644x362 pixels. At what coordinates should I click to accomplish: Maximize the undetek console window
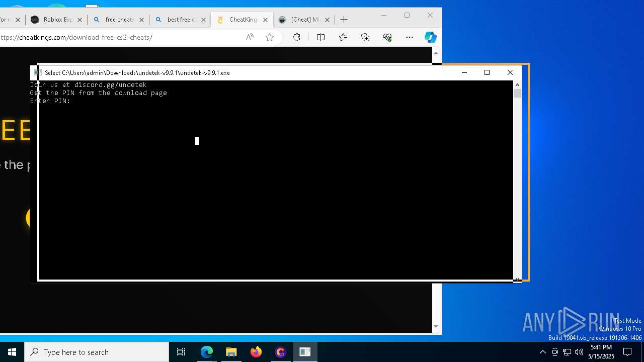tap(487, 72)
